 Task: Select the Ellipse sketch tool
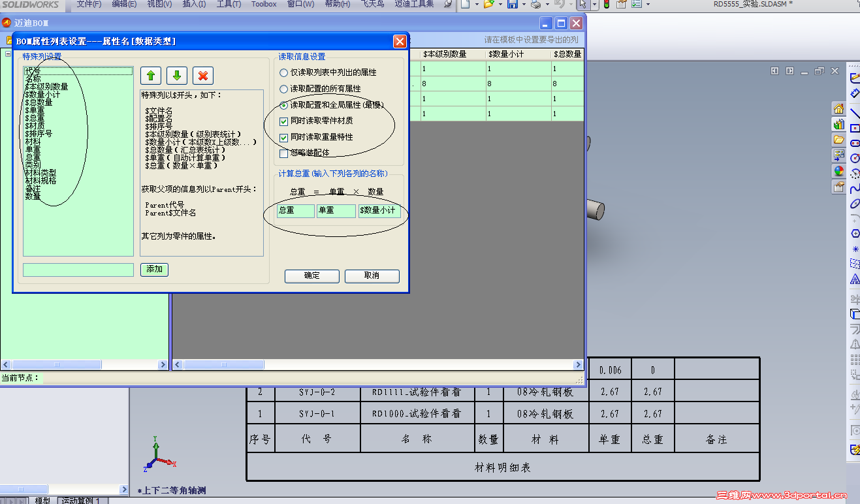tap(855, 204)
